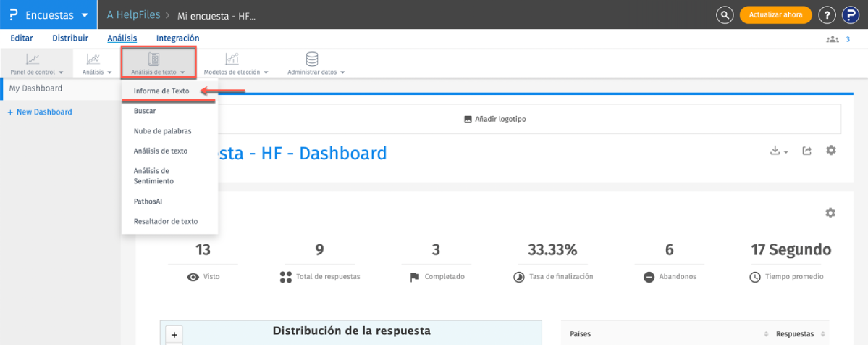This screenshot has width=868, height=345.
Task: Click the Total de respuestas dots icon
Action: [x=286, y=277]
